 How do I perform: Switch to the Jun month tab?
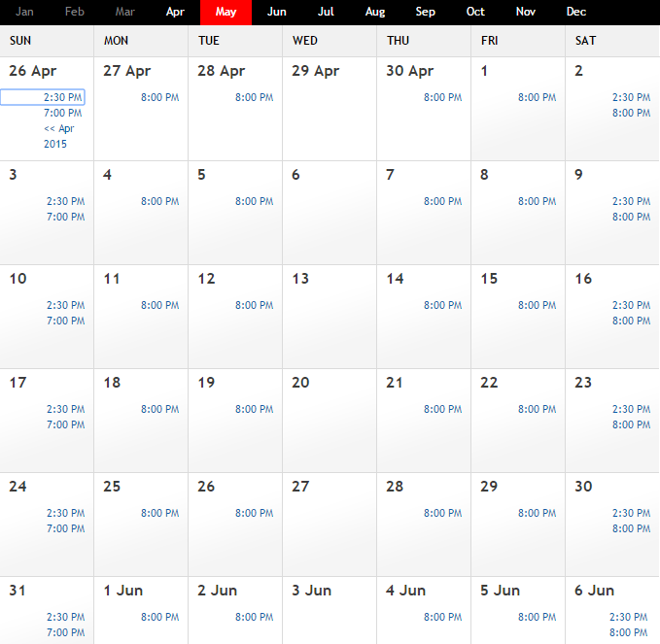[277, 12]
